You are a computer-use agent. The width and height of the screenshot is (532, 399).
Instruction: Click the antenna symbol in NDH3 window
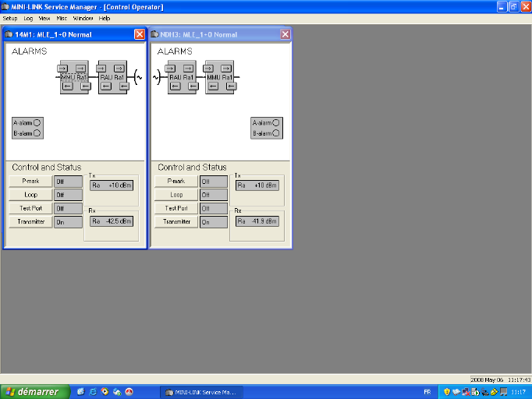tap(157, 77)
